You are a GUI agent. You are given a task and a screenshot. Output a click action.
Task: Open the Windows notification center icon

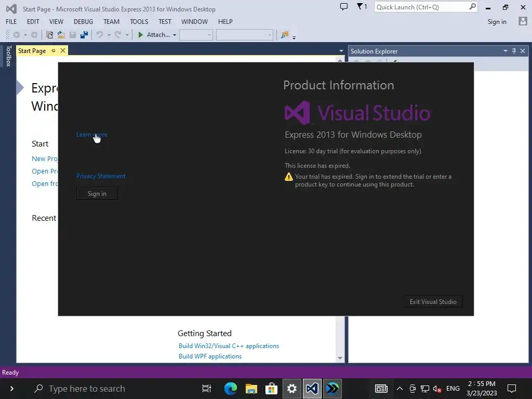[512, 388]
